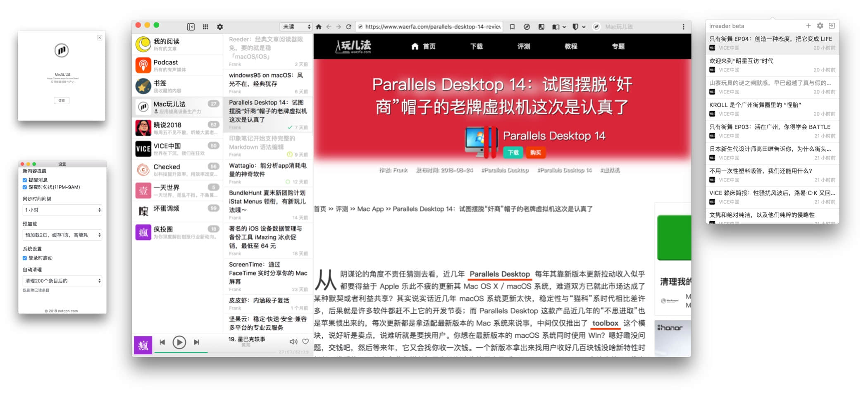Open settings gear in irreader beta popup
This screenshot has height=396, width=868.
[820, 26]
